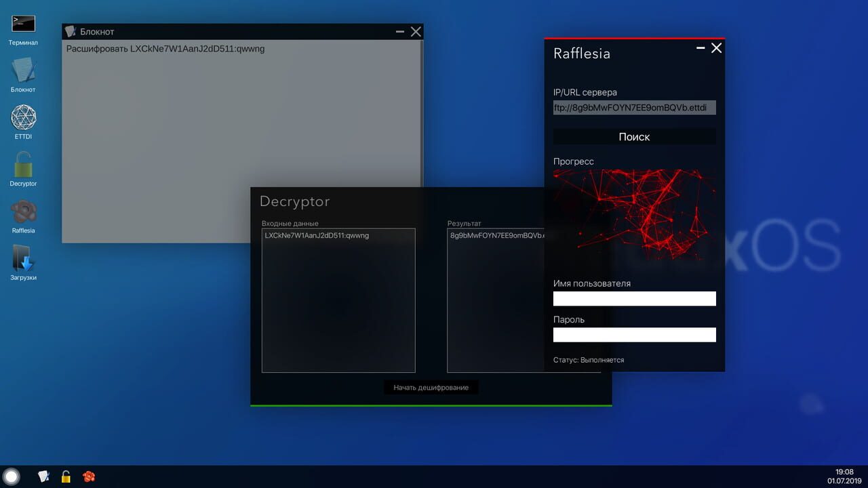Launch Блокнот from the desktop

coord(22,70)
